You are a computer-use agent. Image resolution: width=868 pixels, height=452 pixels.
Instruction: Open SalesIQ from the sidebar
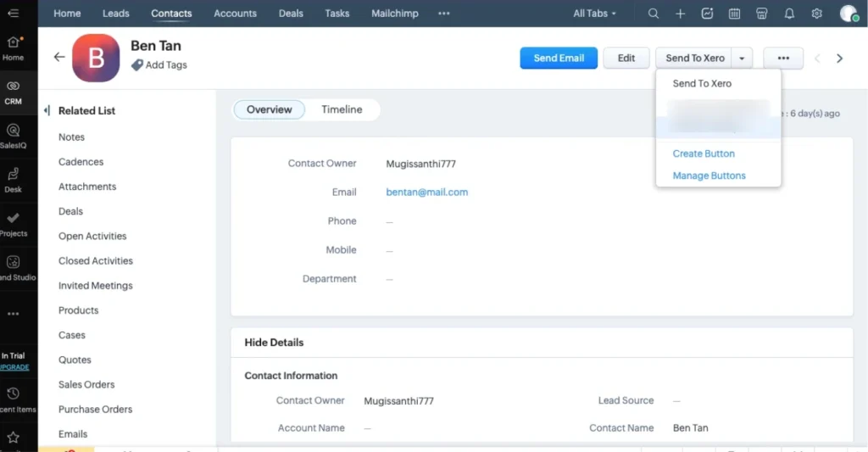click(x=14, y=137)
